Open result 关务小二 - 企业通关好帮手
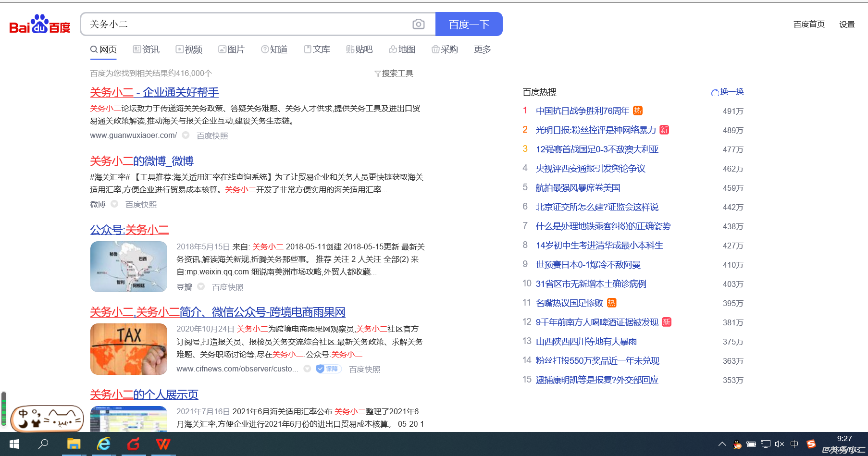The width and height of the screenshot is (868, 456). click(154, 92)
